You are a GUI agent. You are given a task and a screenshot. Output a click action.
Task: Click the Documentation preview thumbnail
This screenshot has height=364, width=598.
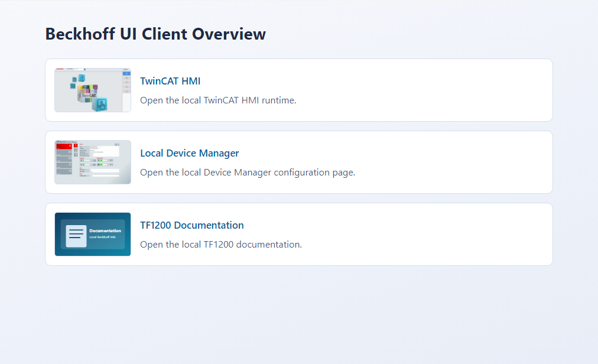pos(93,234)
